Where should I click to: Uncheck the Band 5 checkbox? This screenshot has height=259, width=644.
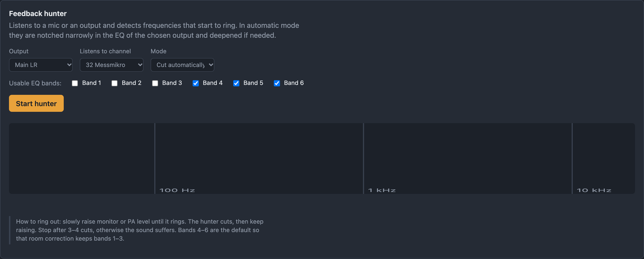click(x=236, y=83)
